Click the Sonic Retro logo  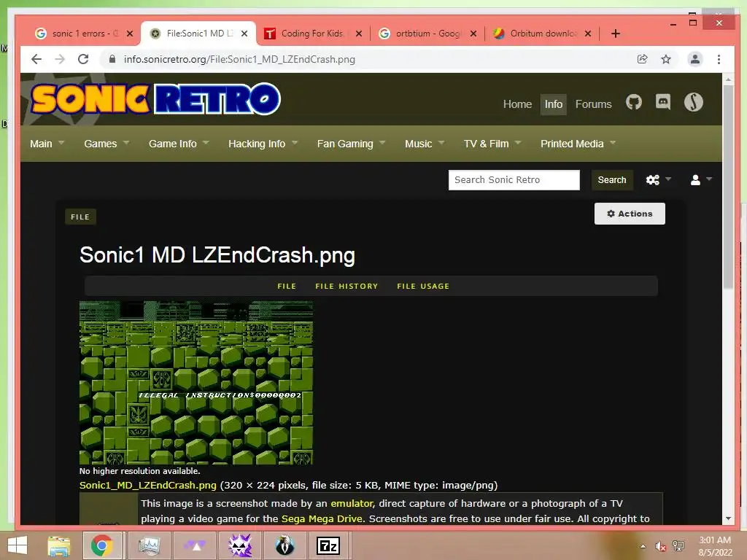156,99
